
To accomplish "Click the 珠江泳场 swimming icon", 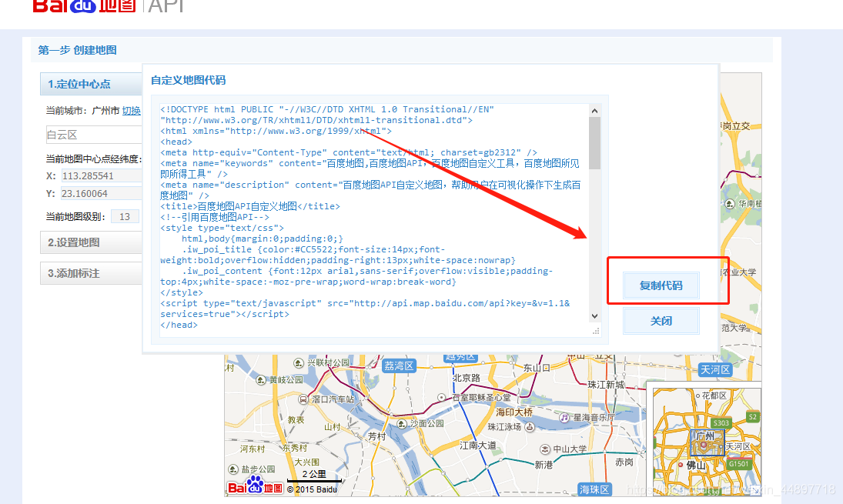I will [530, 426].
